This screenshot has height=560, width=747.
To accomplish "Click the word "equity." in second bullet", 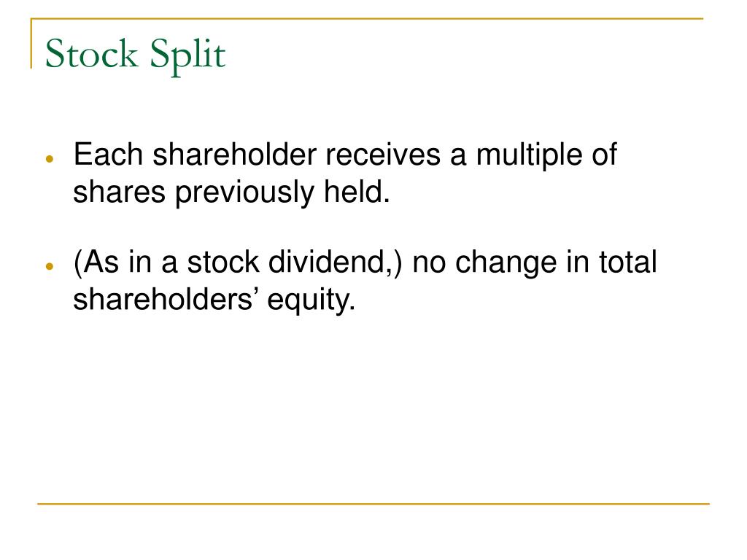I will point(311,300).
